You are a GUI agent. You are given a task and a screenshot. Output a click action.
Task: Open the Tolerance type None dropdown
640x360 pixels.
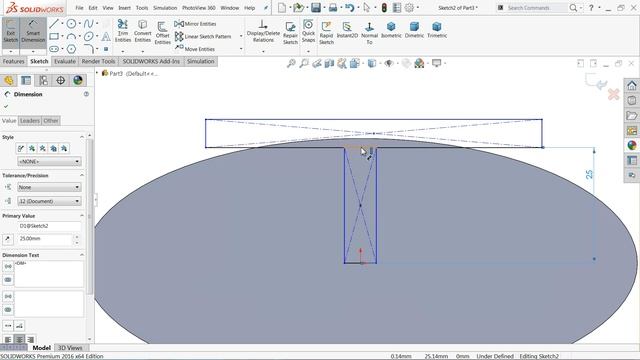coord(49,187)
